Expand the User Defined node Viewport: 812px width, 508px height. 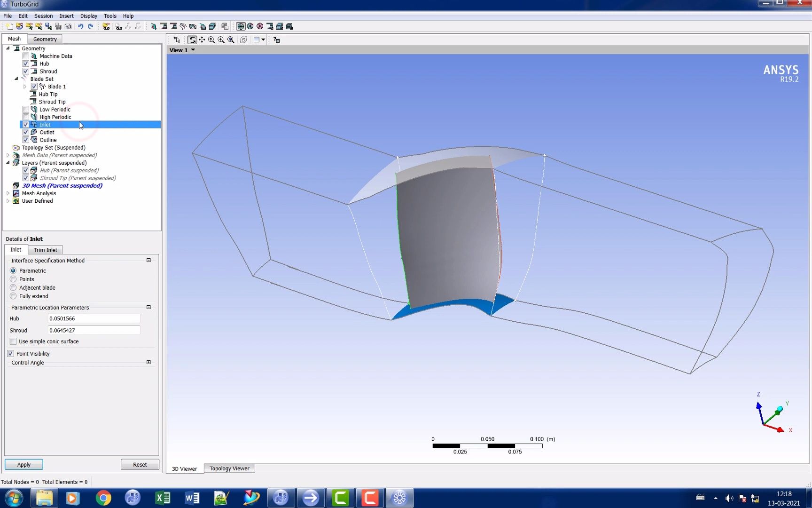pos(8,201)
